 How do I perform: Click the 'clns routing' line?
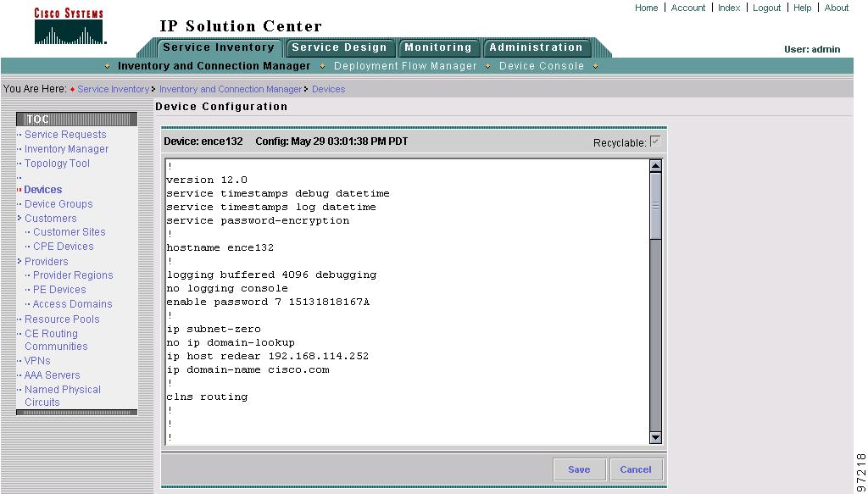click(207, 397)
